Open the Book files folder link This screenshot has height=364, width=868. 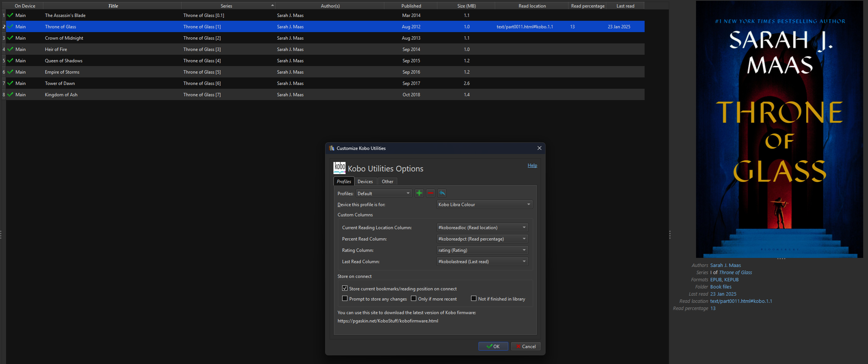click(721, 287)
